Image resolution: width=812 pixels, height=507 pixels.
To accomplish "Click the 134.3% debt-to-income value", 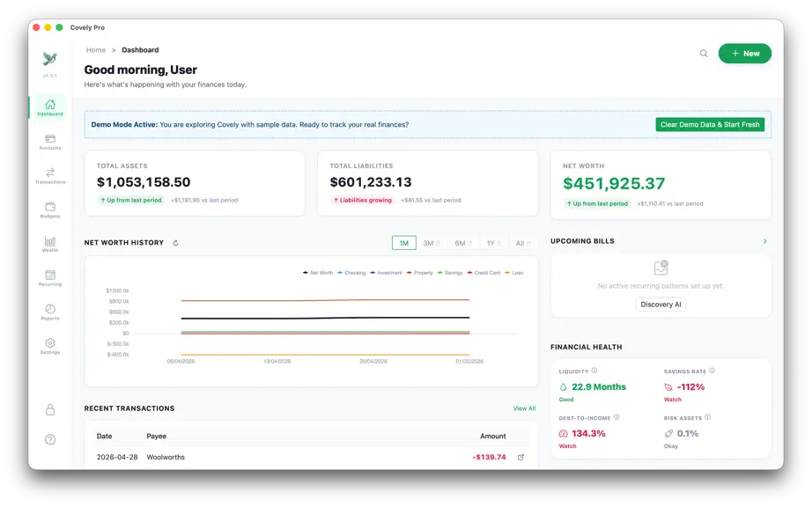I will click(x=588, y=434).
